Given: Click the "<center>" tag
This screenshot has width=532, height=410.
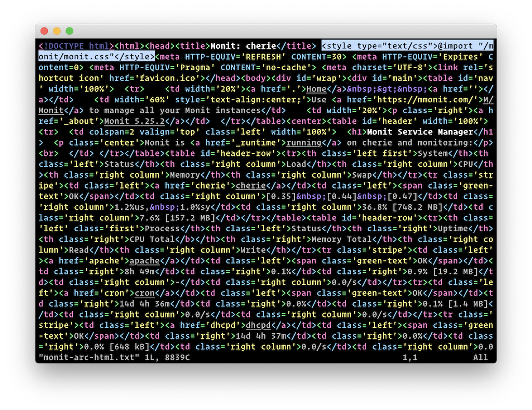Looking at the screenshot, I should click(307, 122).
